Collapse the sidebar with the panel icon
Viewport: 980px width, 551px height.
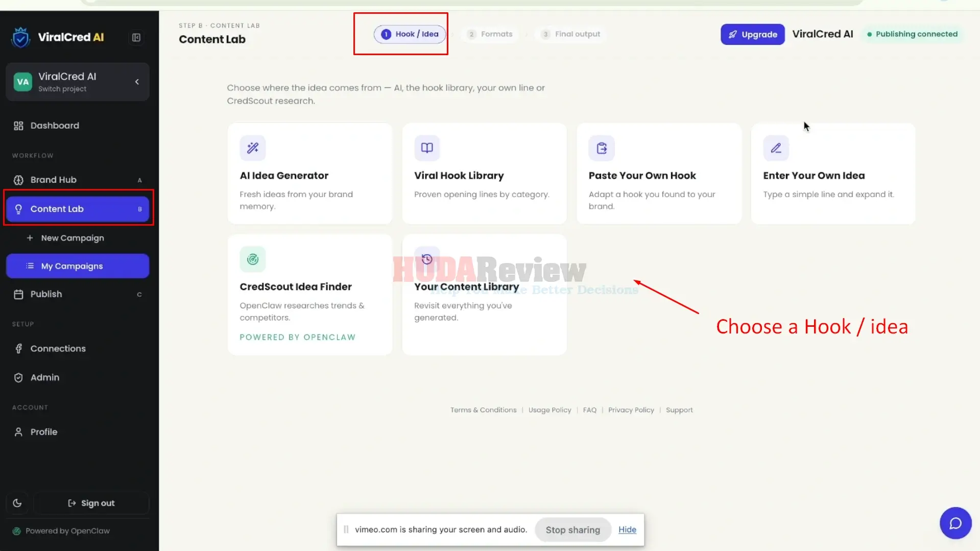pyautogui.click(x=136, y=37)
